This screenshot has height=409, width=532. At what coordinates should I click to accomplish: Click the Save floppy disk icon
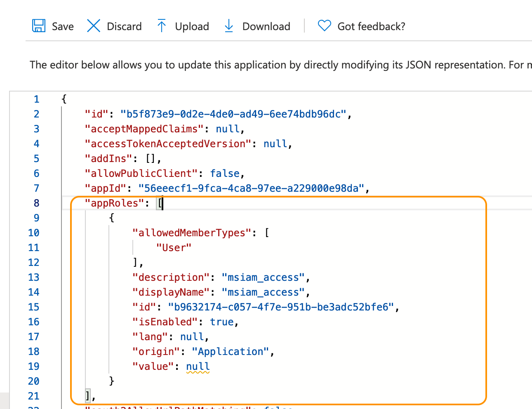coord(39,26)
